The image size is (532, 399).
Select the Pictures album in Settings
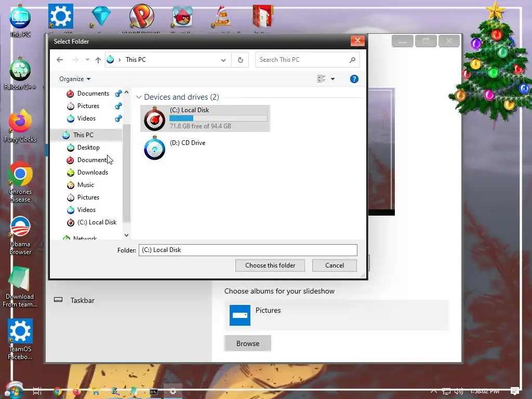tap(336, 315)
